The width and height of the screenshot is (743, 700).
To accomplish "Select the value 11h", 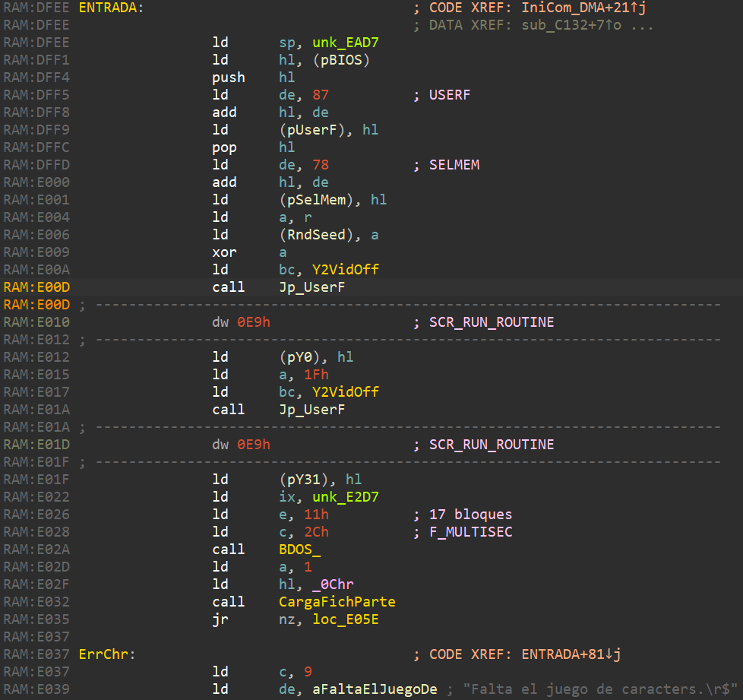I will pos(316,515).
